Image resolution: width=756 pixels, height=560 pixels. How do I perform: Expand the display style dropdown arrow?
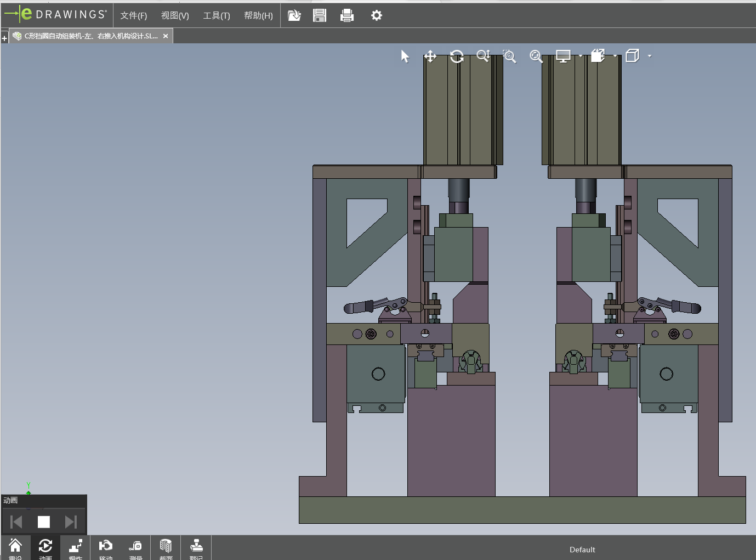(580, 56)
